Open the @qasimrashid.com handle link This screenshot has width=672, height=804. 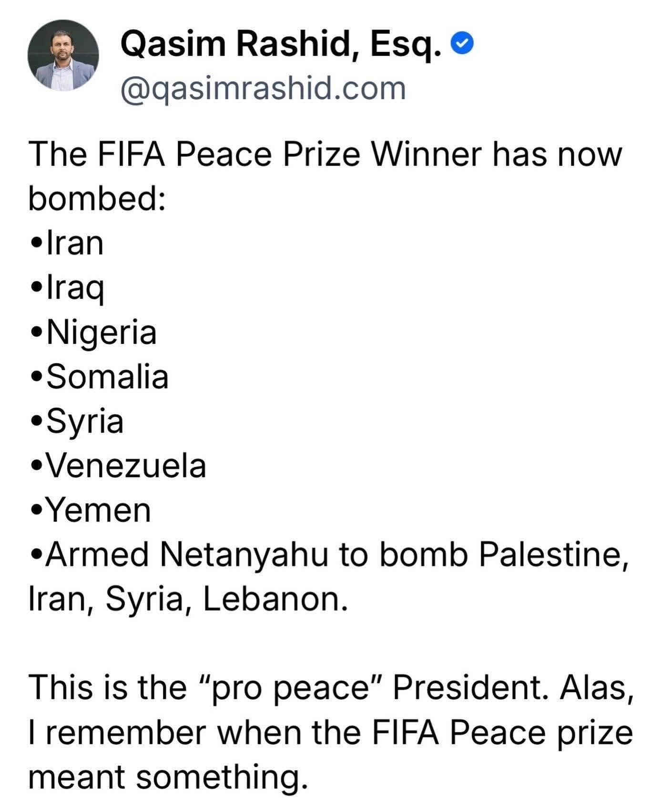263,88
